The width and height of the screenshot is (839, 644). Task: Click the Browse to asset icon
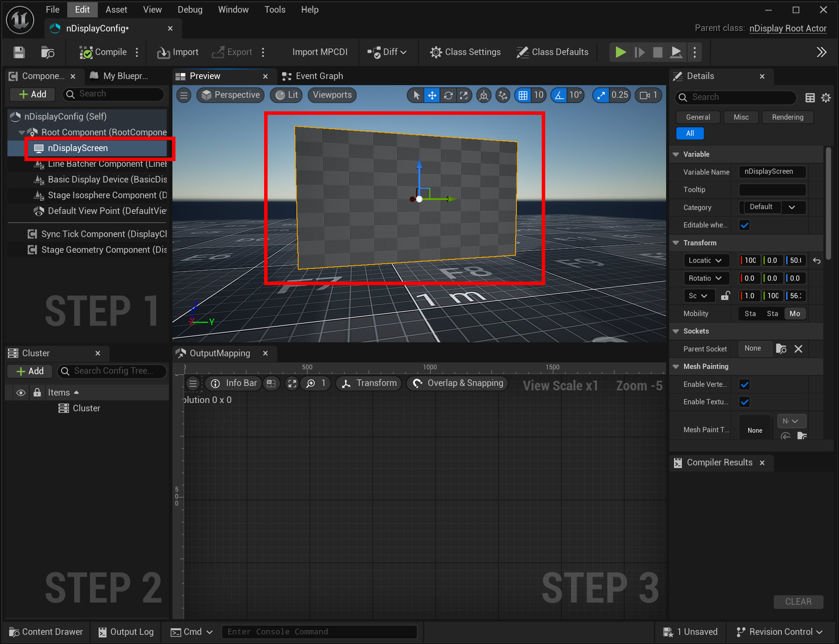click(x=47, y=52)
